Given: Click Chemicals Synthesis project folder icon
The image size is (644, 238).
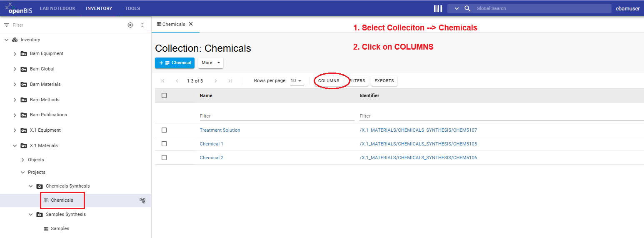Looking at the screenshot, I should [x=40, y=186].
